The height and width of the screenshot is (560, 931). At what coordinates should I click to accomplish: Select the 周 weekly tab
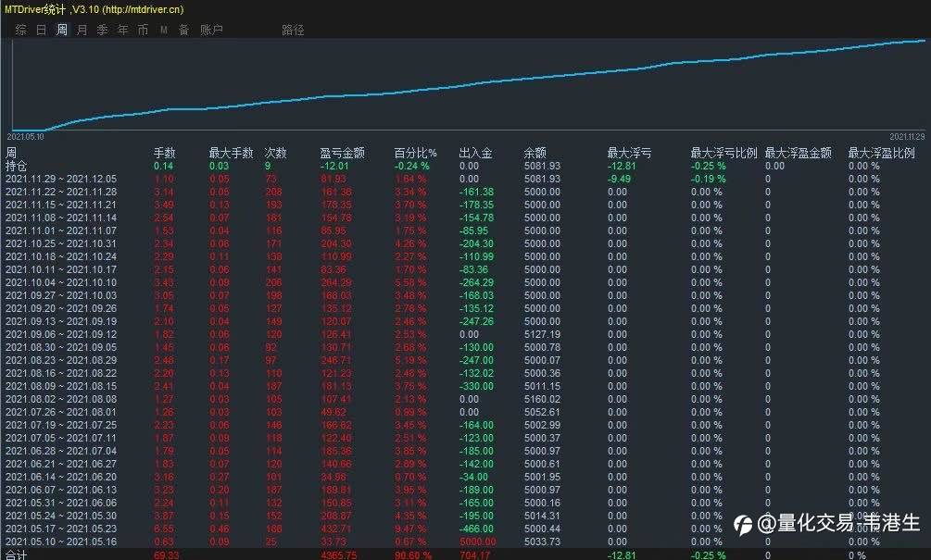pos(62,30)
